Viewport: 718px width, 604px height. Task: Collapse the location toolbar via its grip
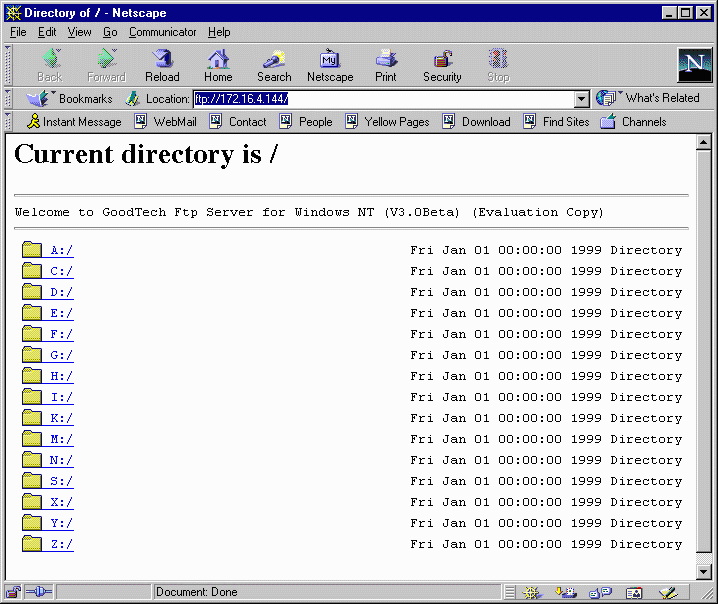tap(8, 98)
